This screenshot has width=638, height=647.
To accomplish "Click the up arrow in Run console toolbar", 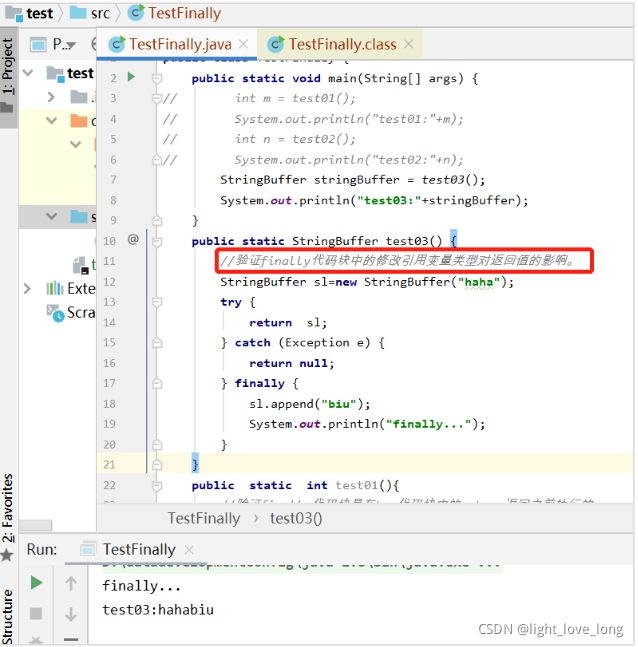I will pos(71,583).
